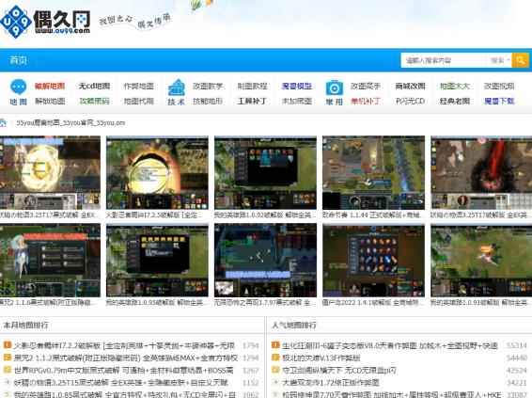Viewport: 532px width, 398px height.
Task: Click the first orange rank badge in 人气地图排行
Action: pos(275,345)
